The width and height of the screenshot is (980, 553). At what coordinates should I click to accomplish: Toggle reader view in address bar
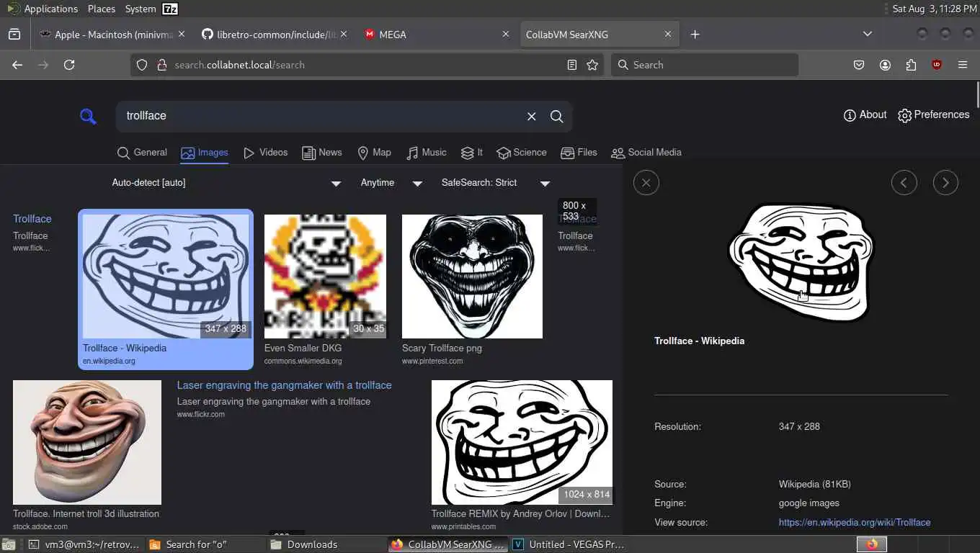tap(571, 65)
